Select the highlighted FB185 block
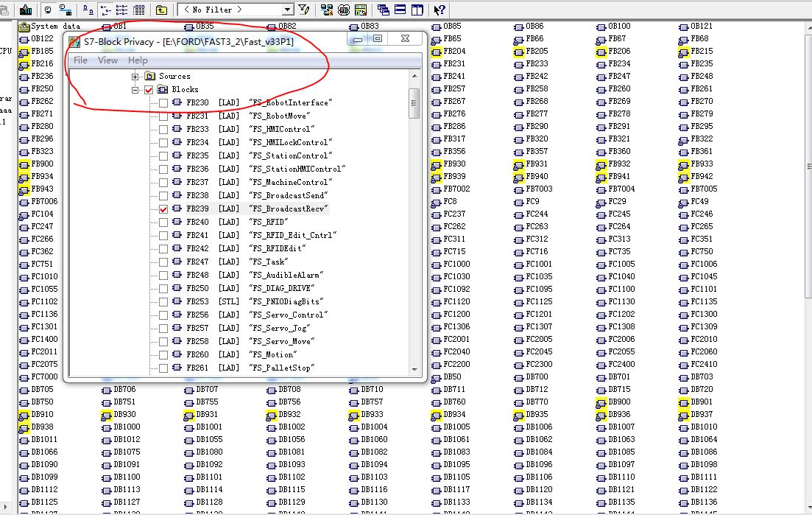The image size is (812, 515). pyautogui.click(x=24, y=52)
